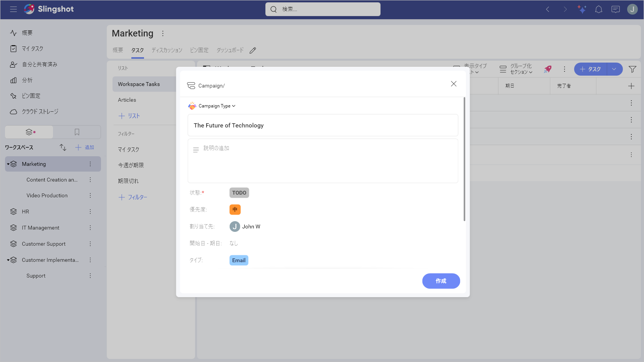644x362 pixels.
Task: Switch to the workspaces layers view
Action: click(x=29, y=132)
